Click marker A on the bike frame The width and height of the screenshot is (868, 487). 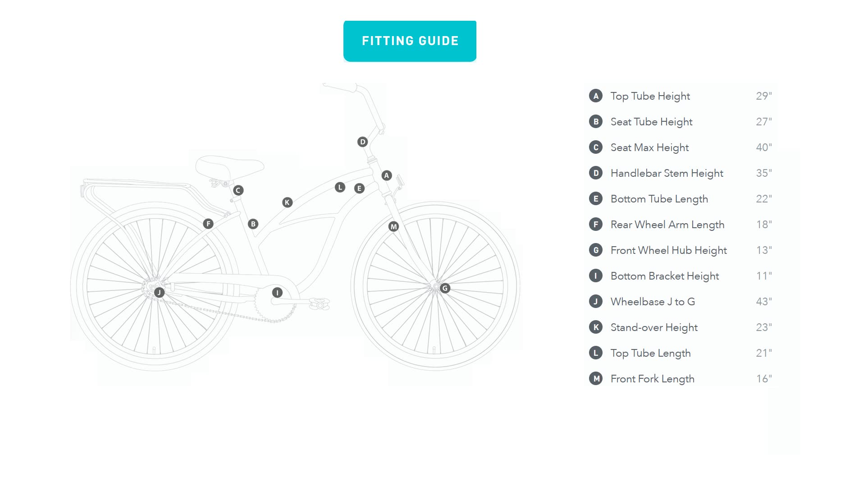(387, 175)
